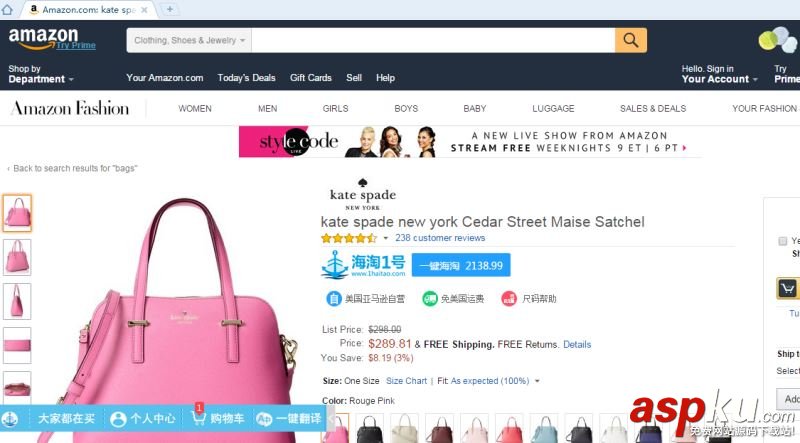Open the SALES & DEALS tab

click(x=653, y=109)
